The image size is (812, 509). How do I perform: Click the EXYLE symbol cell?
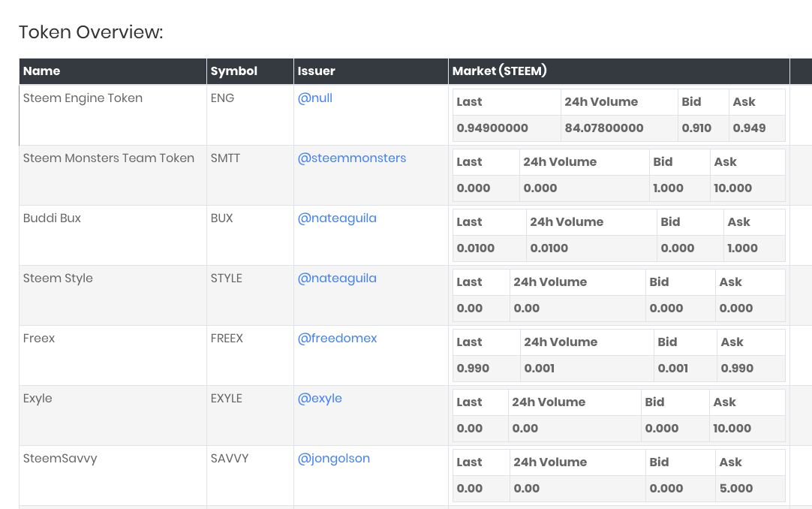pyautogui.click(x=250, y=416)
